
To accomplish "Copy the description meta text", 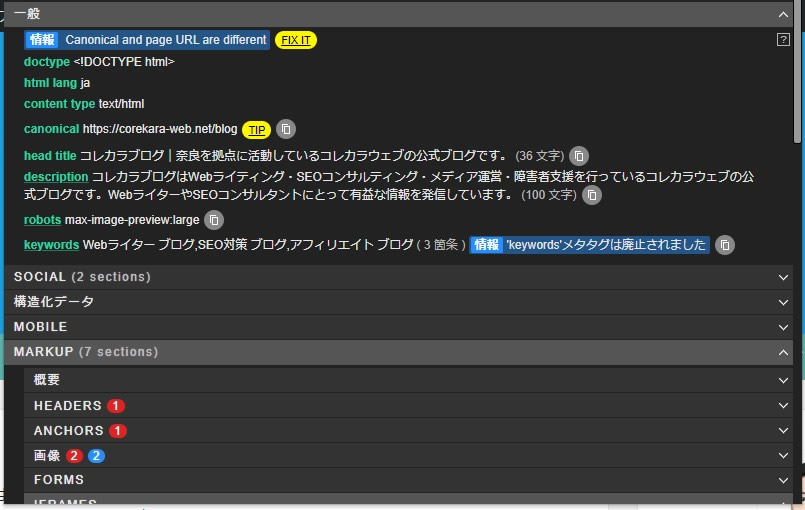I will click(x=592, y=195).
